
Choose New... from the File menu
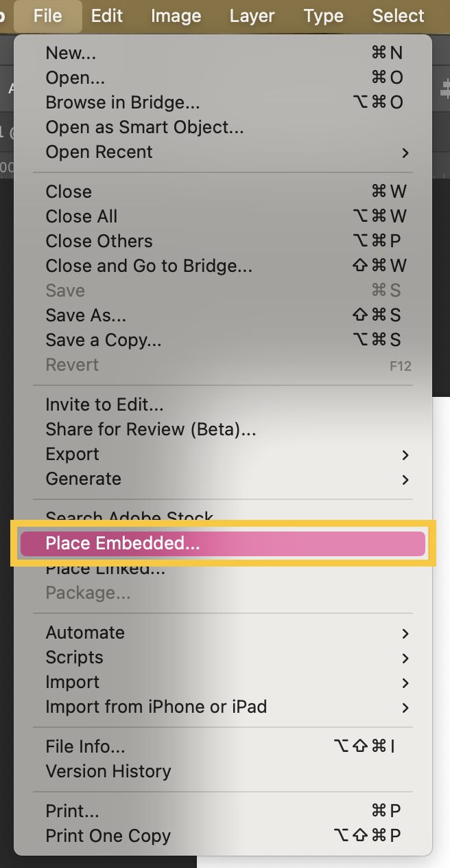pos(71,54)
